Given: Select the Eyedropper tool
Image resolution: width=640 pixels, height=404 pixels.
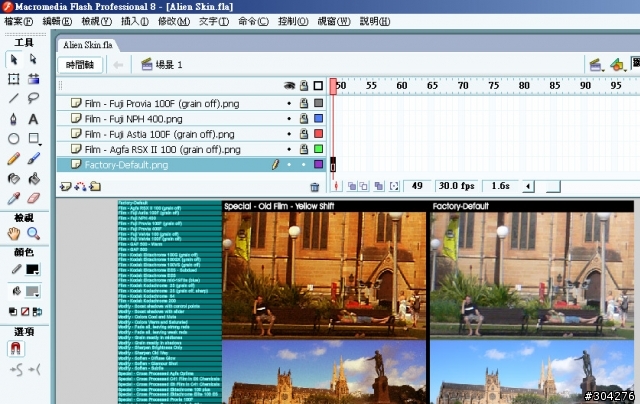Looking at the screenshot, I should (14, 198).
